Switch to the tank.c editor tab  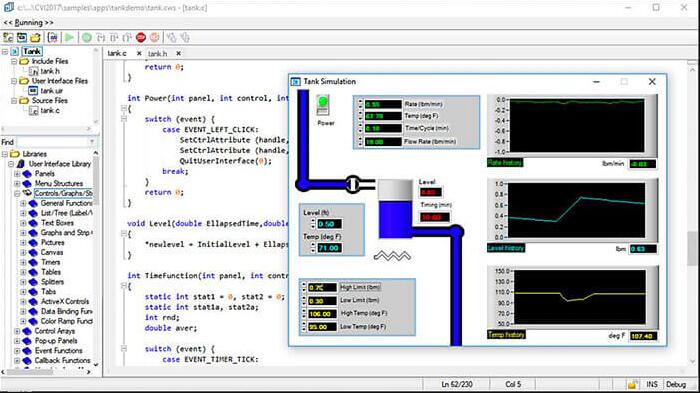(117, 53)
